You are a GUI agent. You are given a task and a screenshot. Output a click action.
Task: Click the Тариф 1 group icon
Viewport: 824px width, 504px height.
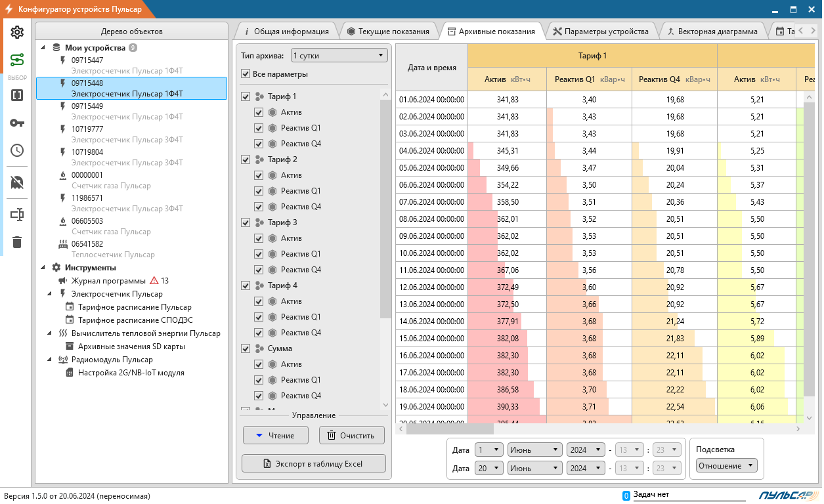259,96
